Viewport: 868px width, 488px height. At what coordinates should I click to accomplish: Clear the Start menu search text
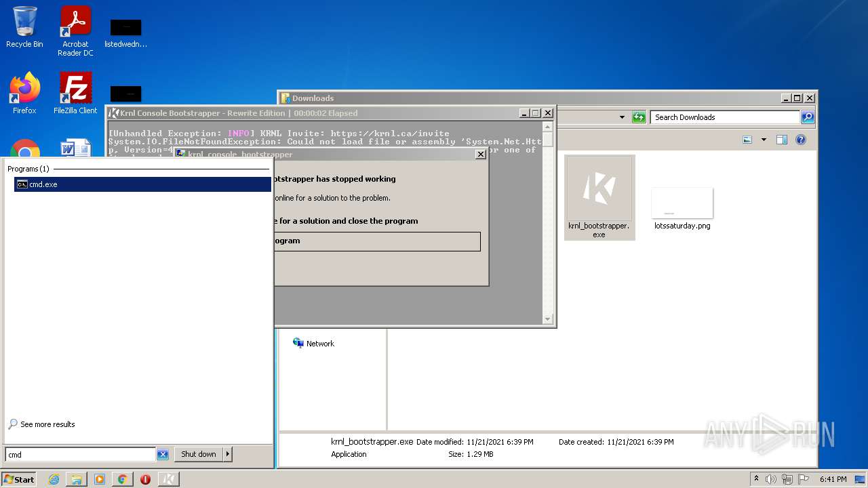click(163, 455)
